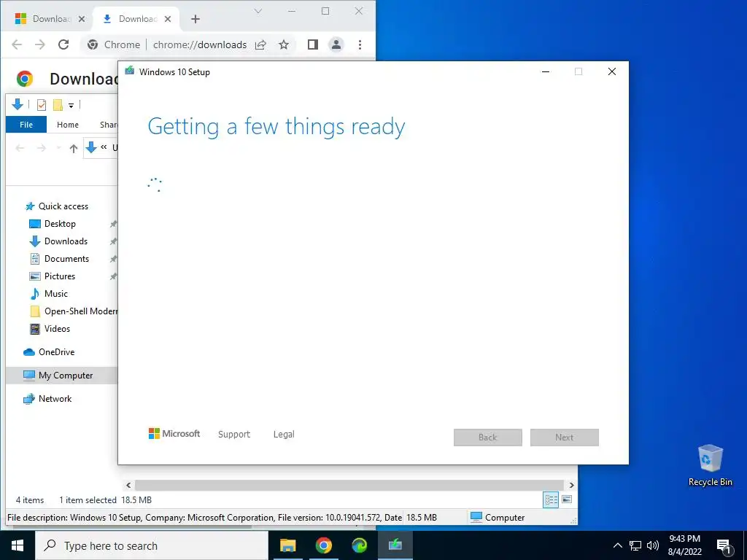747x560 pixels.
Task: Click Windows 10 Setup taskbar icon
Action: (x=395, y=545)
